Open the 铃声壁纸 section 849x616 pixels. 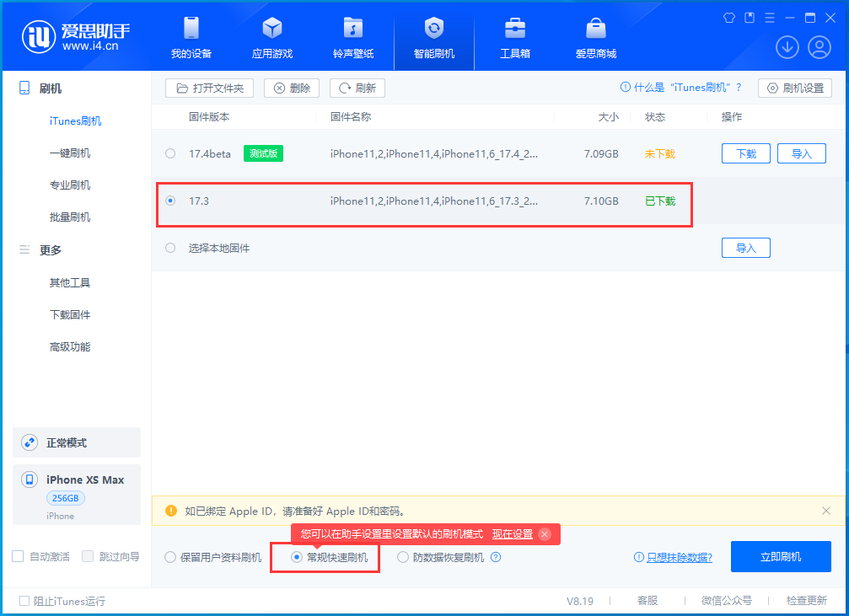click(x=352, y=36)
